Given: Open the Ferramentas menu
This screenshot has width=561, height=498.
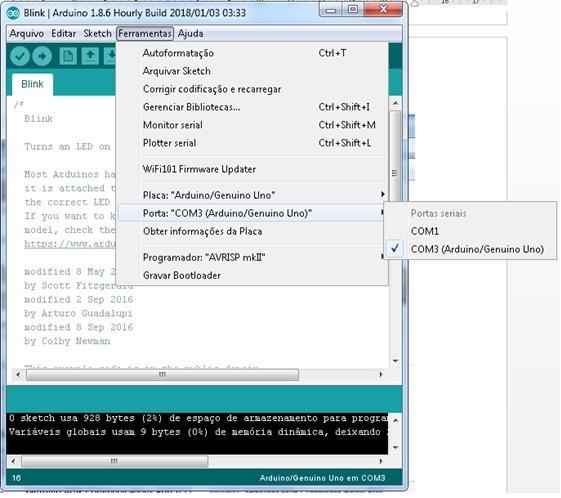Looking at the screenshot, I should tap(145, 34).
